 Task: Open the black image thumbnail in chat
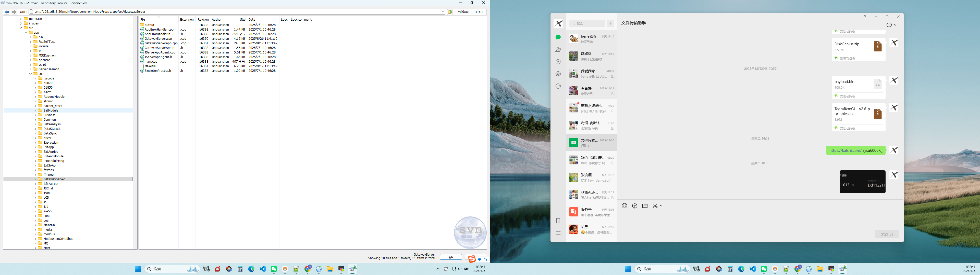click(x=862, y=182)
